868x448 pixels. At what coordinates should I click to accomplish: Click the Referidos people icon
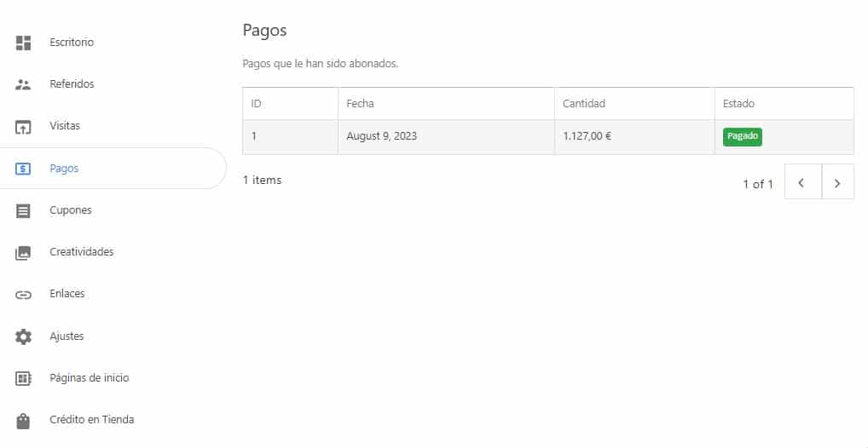click(23, 84)
